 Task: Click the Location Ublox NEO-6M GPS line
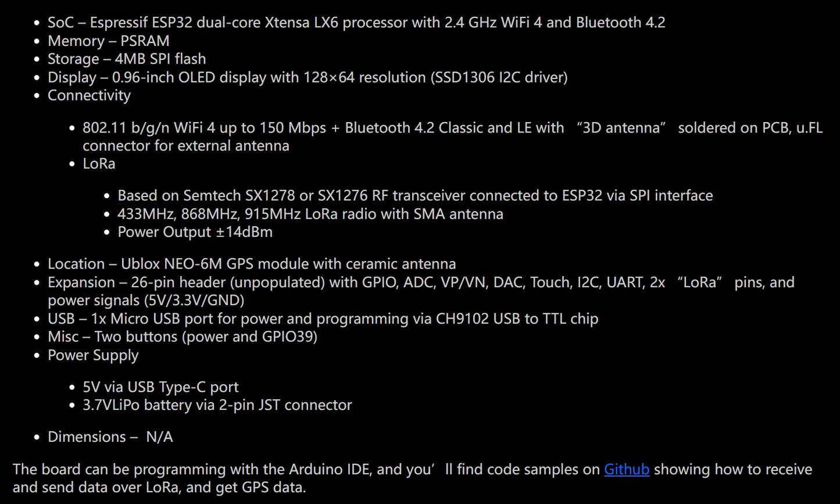coord(252,264)
